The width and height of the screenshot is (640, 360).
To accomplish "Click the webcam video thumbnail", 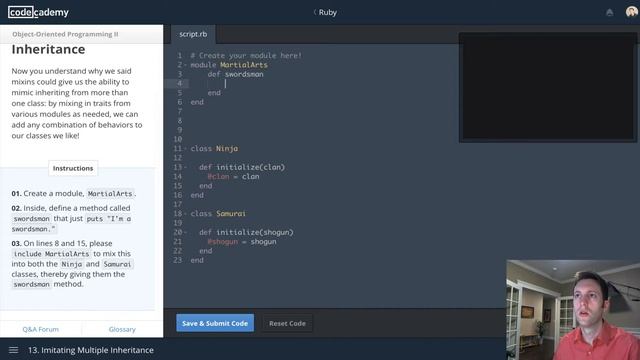I will pos(573,310).
